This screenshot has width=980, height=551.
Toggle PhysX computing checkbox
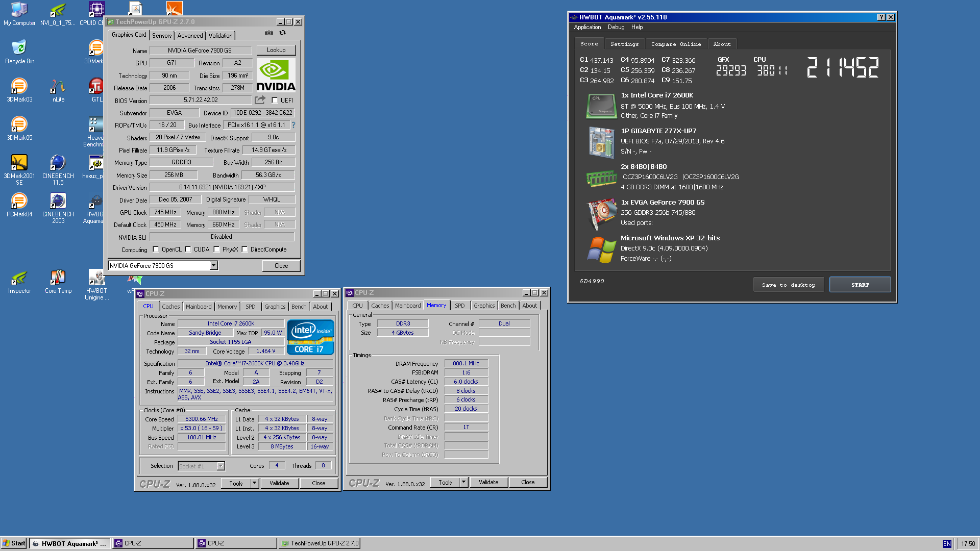click(216, 249)
